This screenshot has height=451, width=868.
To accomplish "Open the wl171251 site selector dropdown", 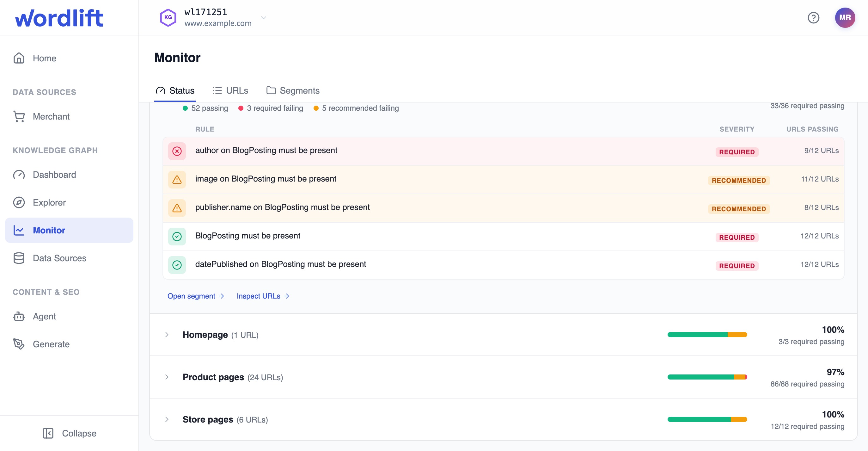I will [214, 17].
